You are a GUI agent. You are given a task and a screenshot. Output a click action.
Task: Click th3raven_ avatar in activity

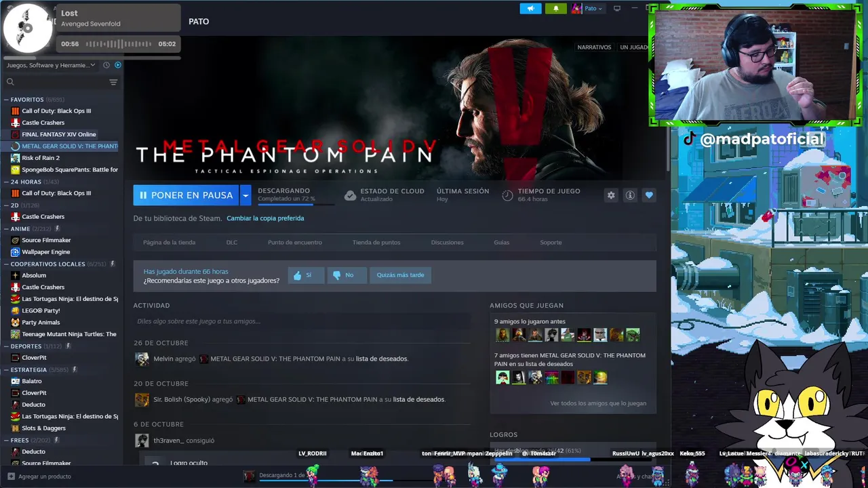[x=142, y=441]
